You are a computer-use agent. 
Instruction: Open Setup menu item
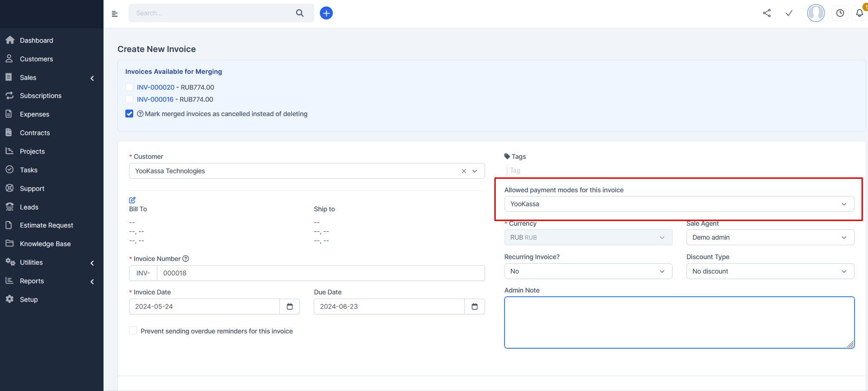coord(29,300)
